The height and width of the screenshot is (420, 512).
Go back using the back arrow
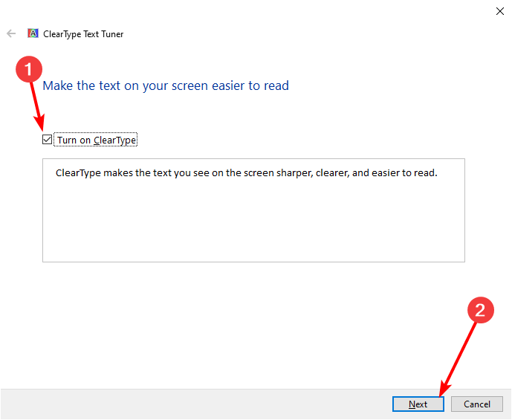pyautogui.click(x=11, y=33)
